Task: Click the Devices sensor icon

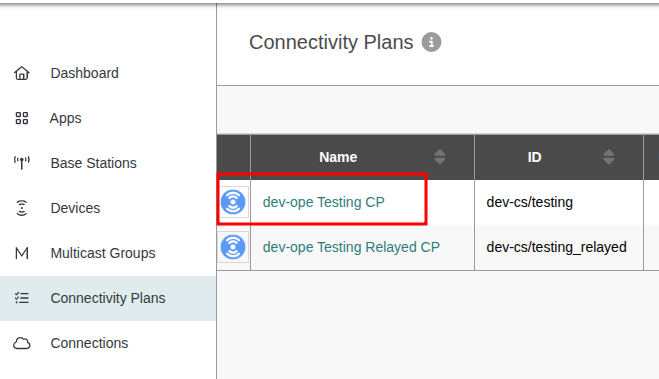Action: [22, 208]
